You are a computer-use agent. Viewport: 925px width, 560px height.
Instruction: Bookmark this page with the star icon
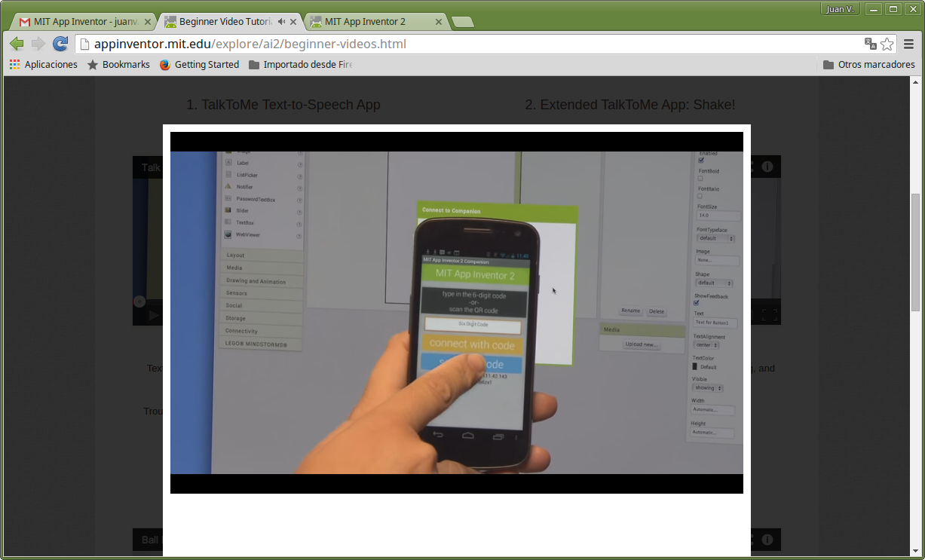point(887,44)
